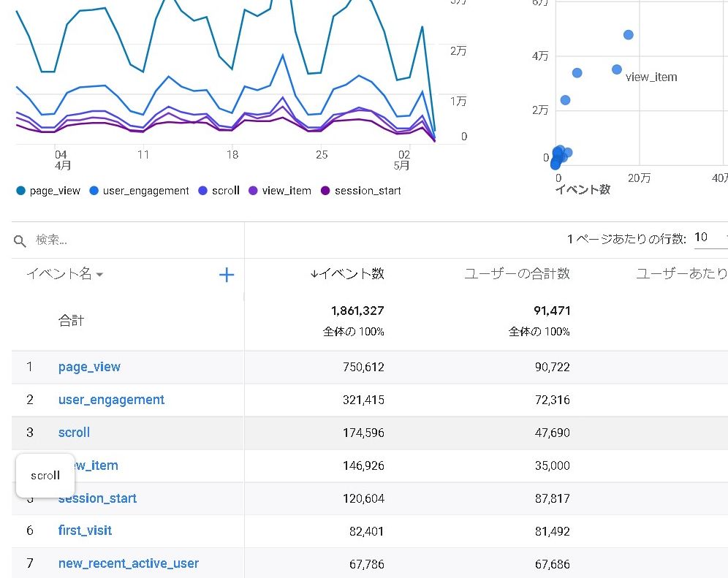Click the down arrow sort icon on イベント数

[314, 274]
